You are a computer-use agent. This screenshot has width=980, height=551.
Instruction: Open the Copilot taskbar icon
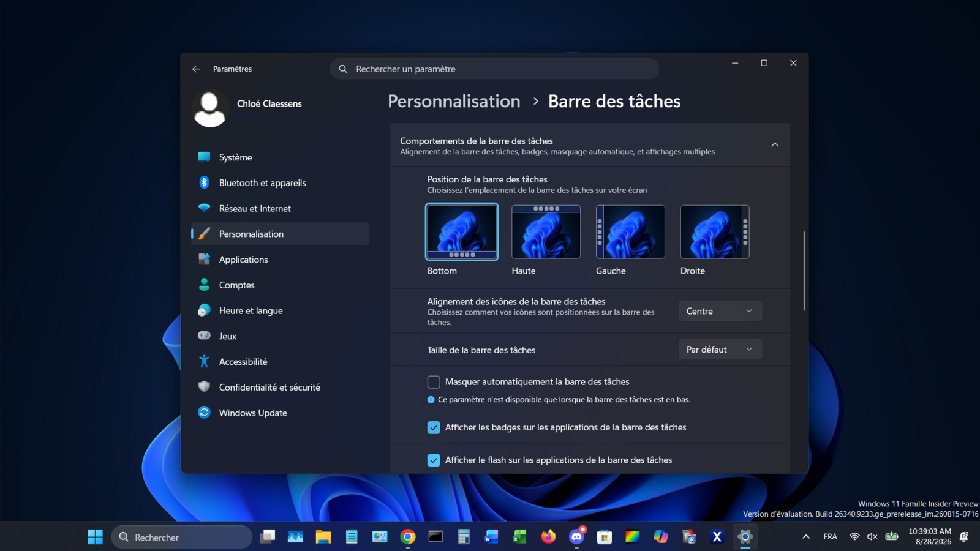point(661,537)
